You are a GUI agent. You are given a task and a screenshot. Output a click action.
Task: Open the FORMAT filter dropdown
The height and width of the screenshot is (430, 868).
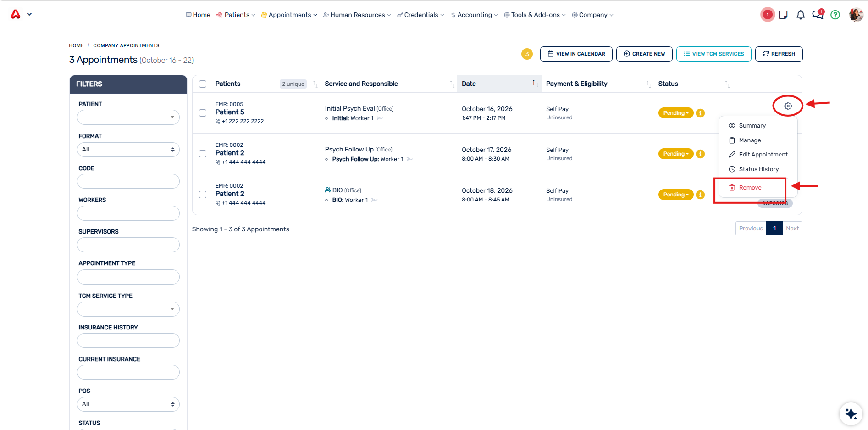[x=128, y=150]
